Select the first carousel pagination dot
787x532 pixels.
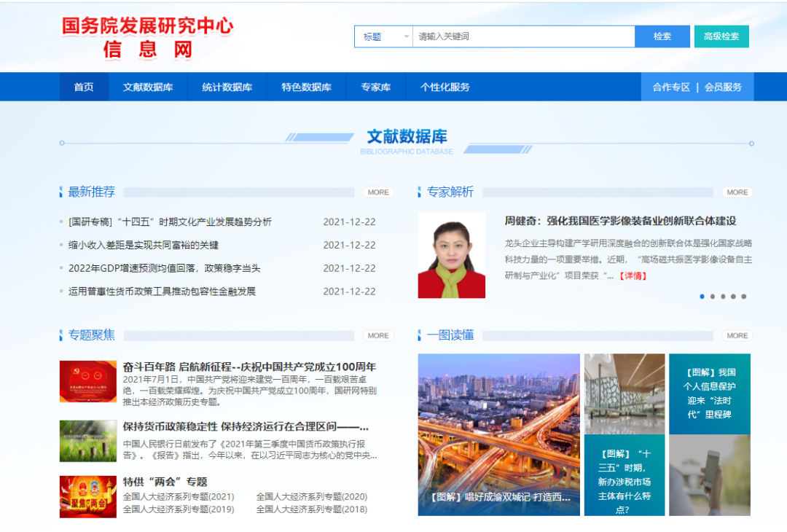pyautogui.click(x=702, y=297)
